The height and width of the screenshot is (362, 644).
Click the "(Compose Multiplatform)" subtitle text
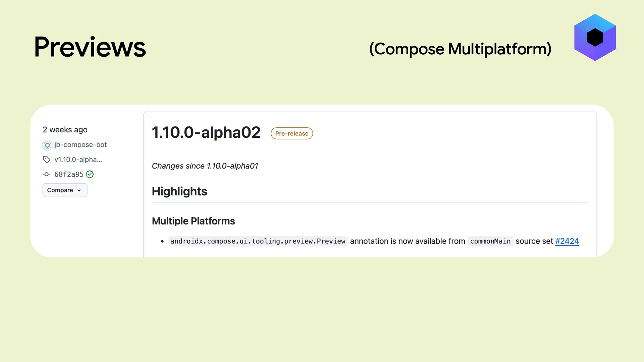click(x=460, y=49)
